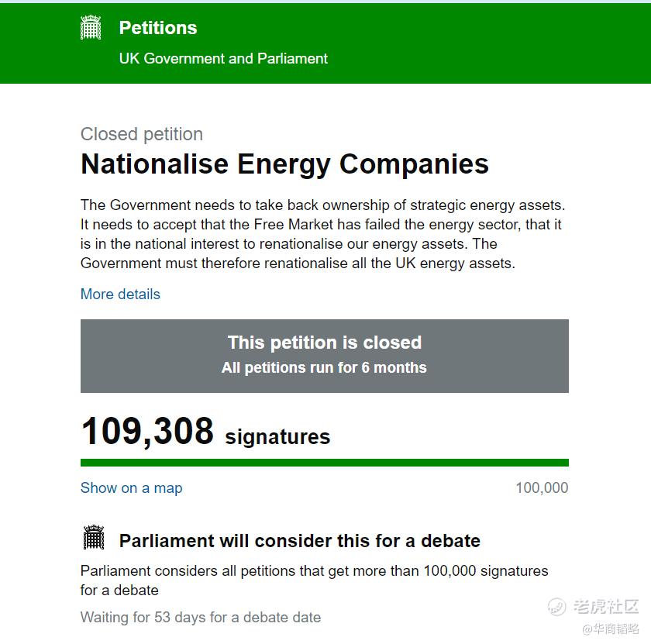Click the paragraph about 100,000 signatures debate rule
This screenshot has height=644, width=651.
[314, 580]
